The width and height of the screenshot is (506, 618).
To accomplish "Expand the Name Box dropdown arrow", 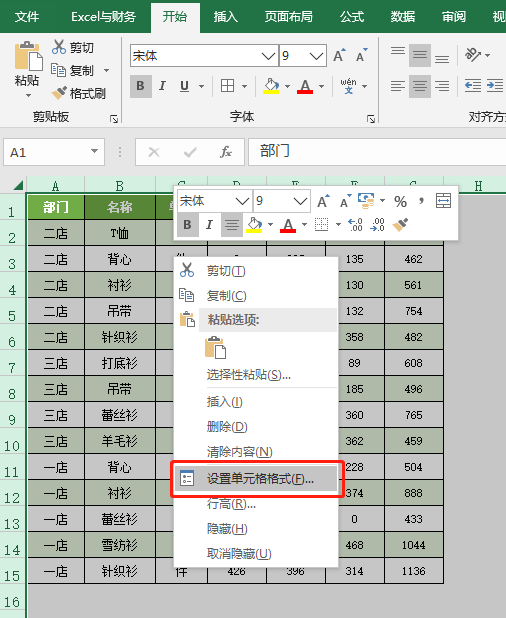I will point(94,151).
